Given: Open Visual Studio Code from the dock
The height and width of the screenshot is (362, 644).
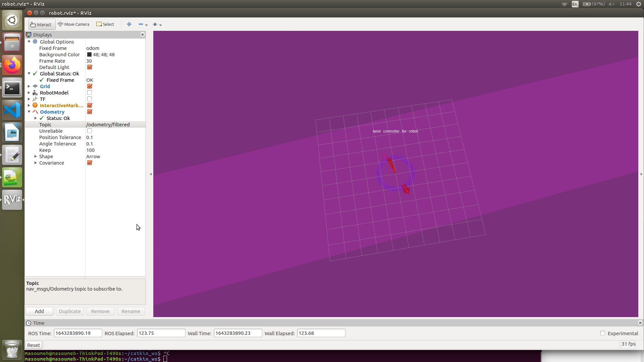Looking at the screenshot, I should point(12,110).
